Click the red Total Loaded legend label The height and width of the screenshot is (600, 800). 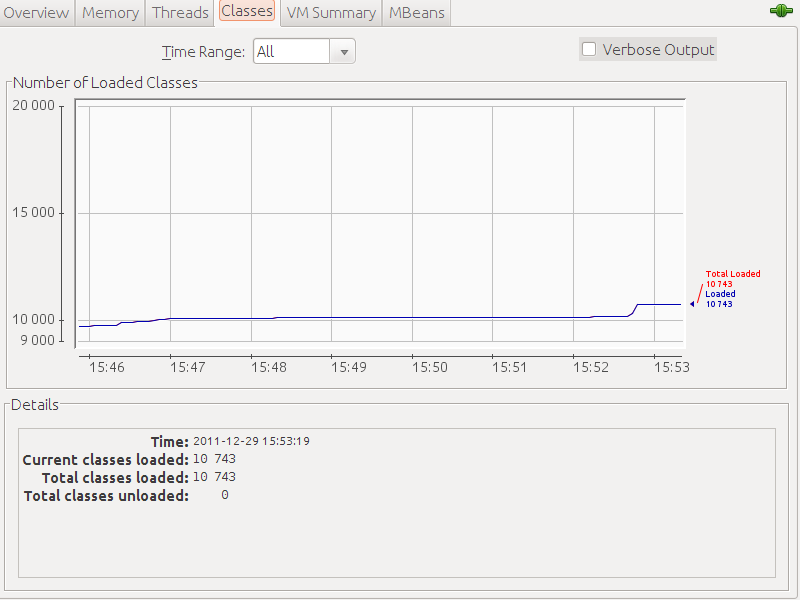(x=733, y=274)
